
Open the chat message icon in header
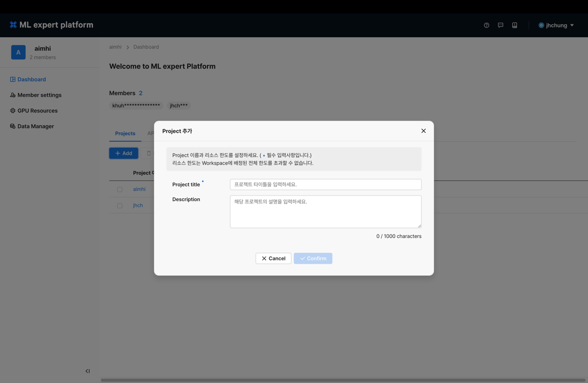tap(500, 25)
